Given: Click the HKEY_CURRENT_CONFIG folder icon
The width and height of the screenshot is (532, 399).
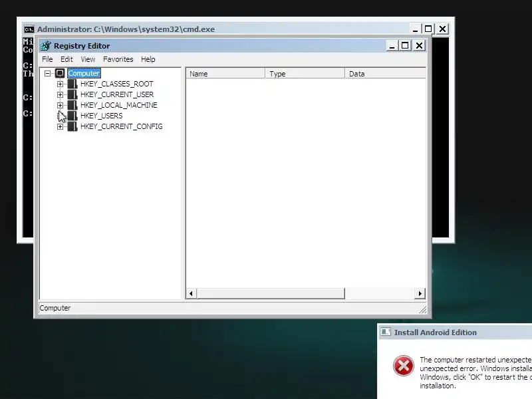Looking at the screenshot, I should [72, 126].
